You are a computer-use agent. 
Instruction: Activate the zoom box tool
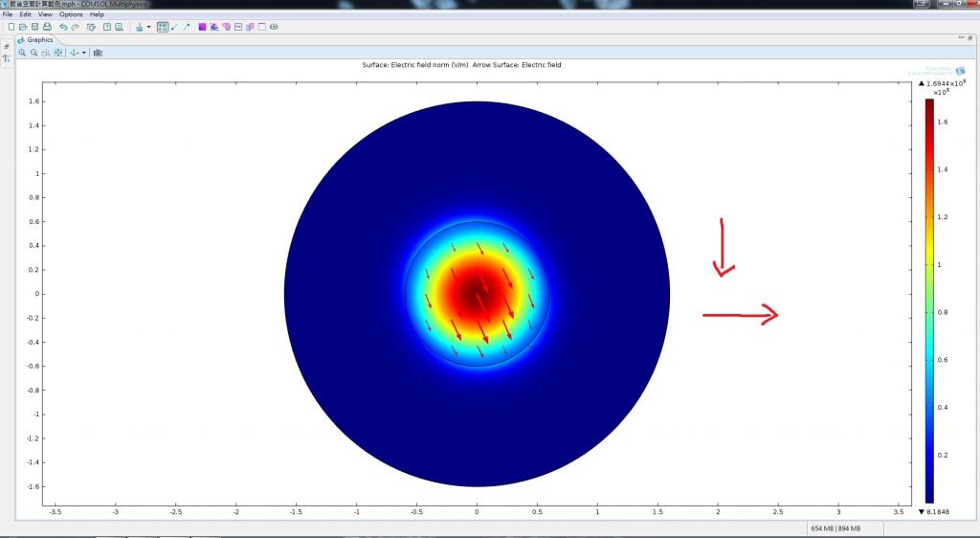coord(46,53)
